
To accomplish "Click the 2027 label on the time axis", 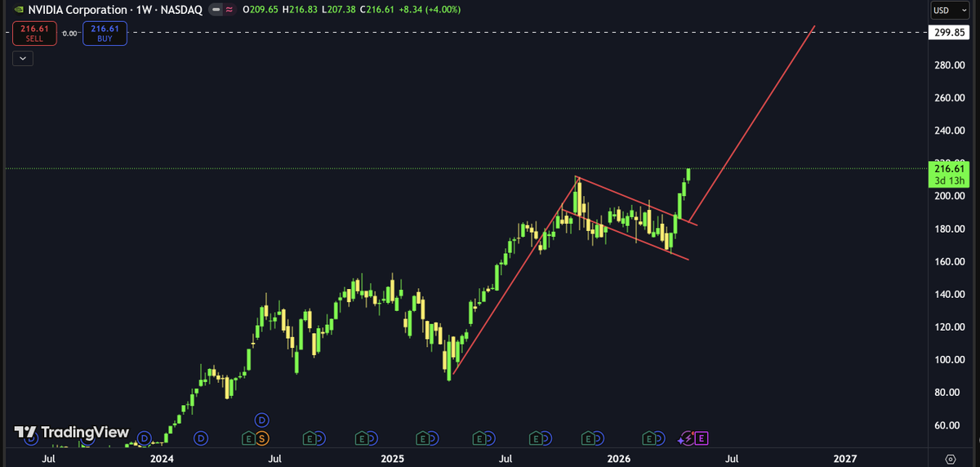I will [845, 460].
